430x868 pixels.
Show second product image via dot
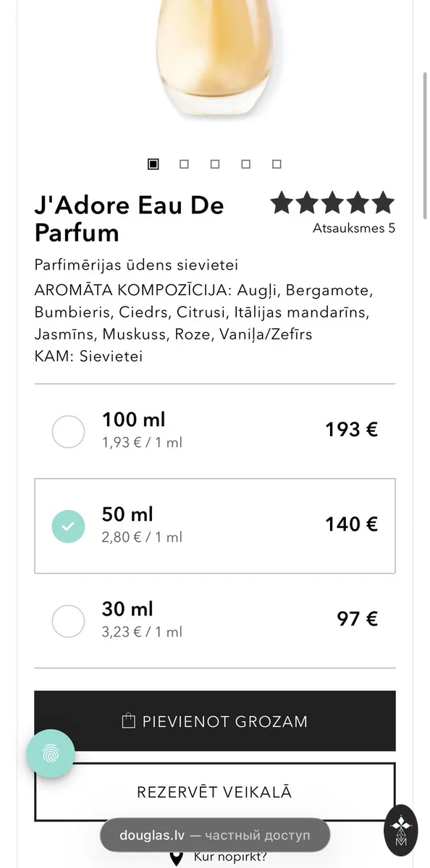pos(184,164)
